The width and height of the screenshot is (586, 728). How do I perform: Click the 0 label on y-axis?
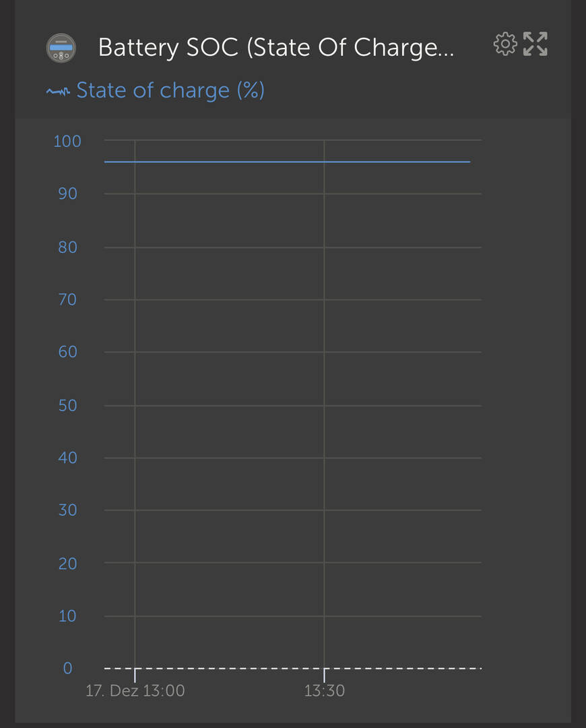68,668
